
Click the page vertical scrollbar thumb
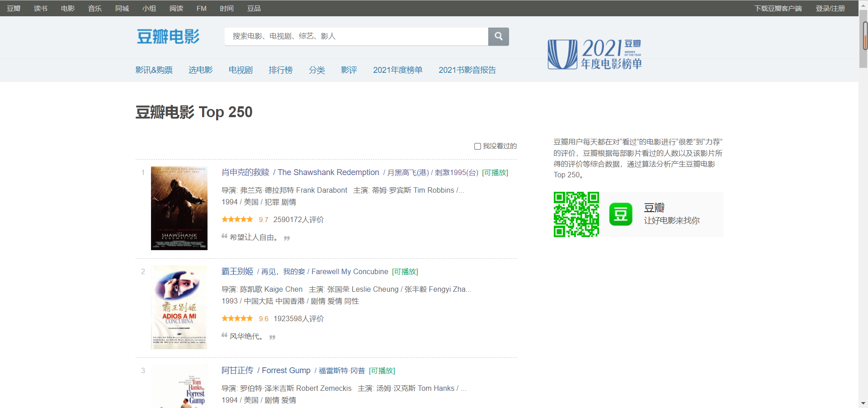863,38
